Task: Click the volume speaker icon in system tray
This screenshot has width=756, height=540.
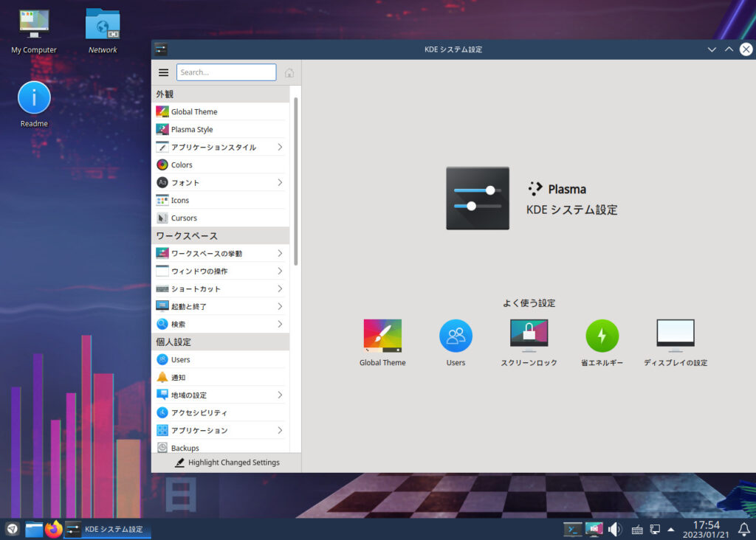Action: [614, 529]
